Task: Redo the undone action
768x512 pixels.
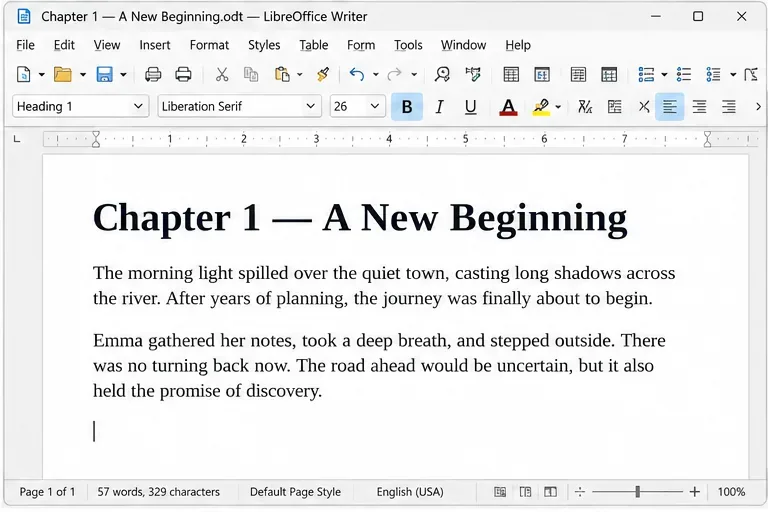Action: (x=394, y=74)
